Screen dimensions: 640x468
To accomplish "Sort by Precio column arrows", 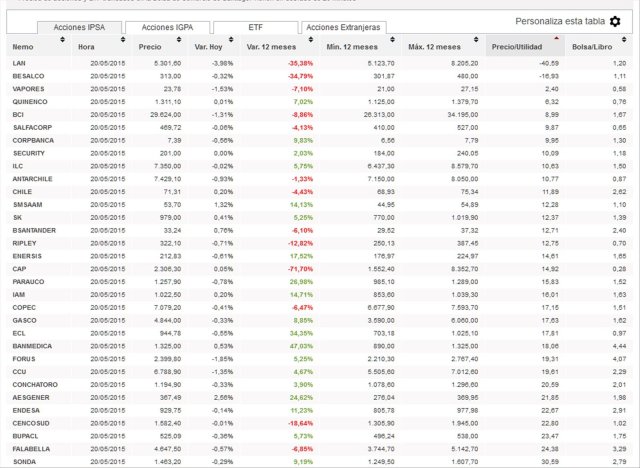I will tap(179, 40).
